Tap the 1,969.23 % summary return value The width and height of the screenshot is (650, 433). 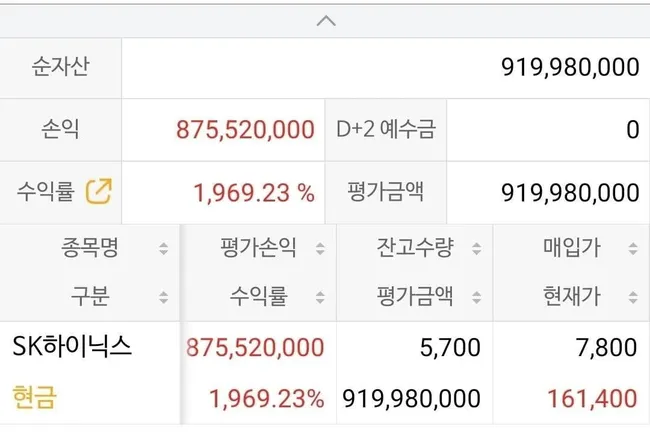pos(250,192)
